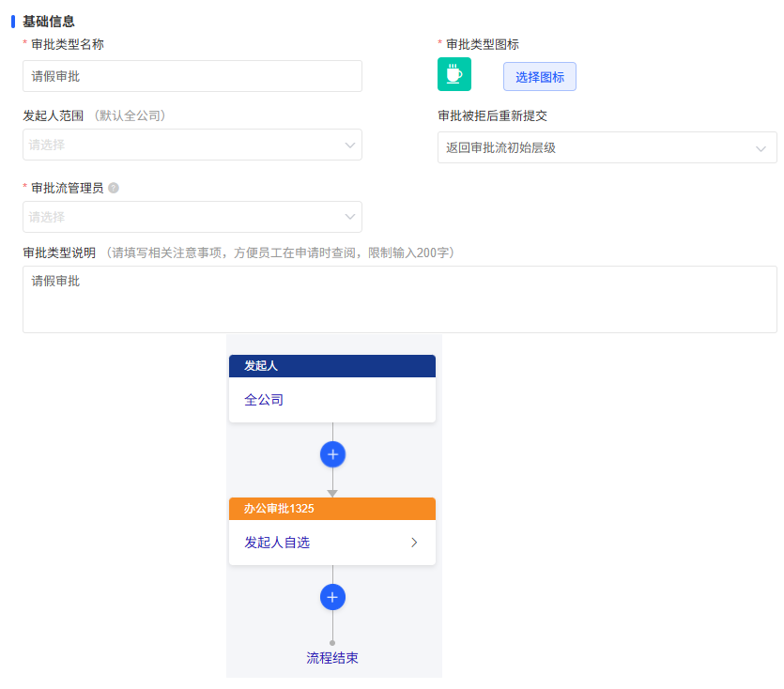Click the 全公司 link in 发起人 node
This screenshot has width=784, height=689.
[x=265, y=399]
